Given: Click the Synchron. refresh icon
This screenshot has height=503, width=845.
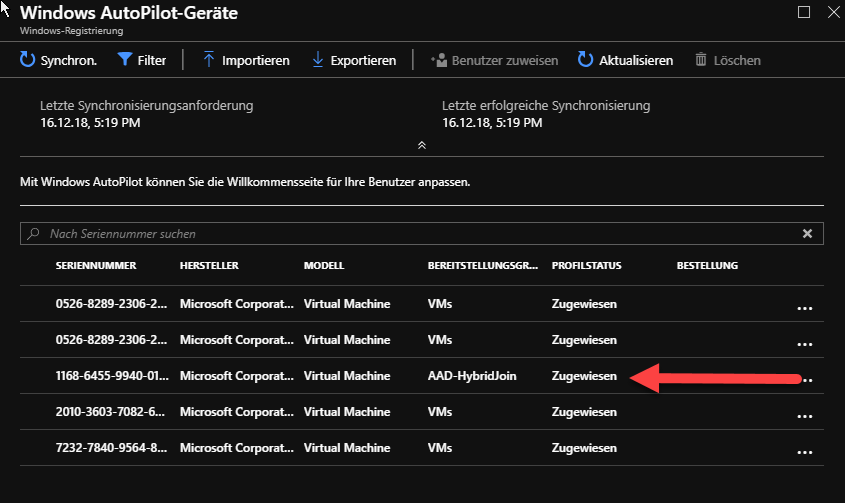Looking at the screenshot, I should tap(27, 59).
